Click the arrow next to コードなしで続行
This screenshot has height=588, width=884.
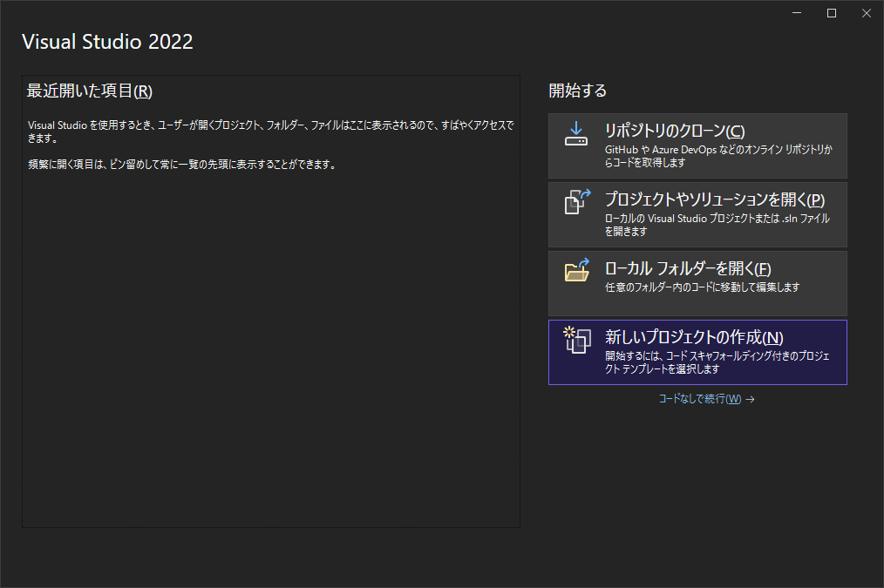tap(750, 399)
